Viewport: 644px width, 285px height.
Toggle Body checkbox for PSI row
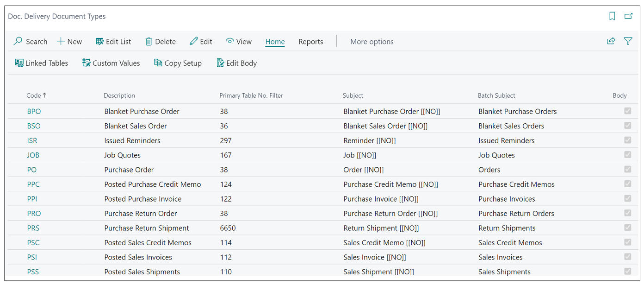coord(627,257)
